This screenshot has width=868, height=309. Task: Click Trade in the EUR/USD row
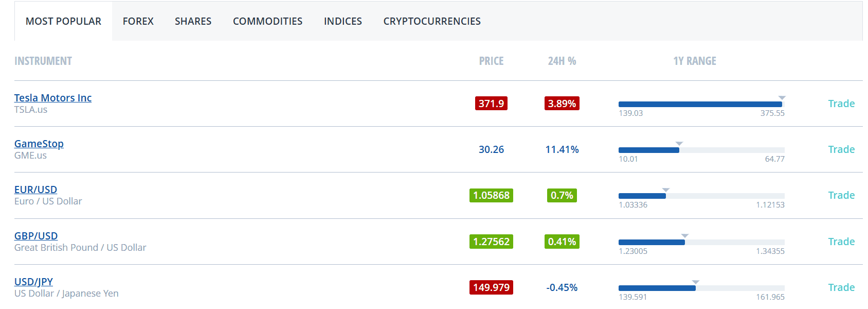841,195
